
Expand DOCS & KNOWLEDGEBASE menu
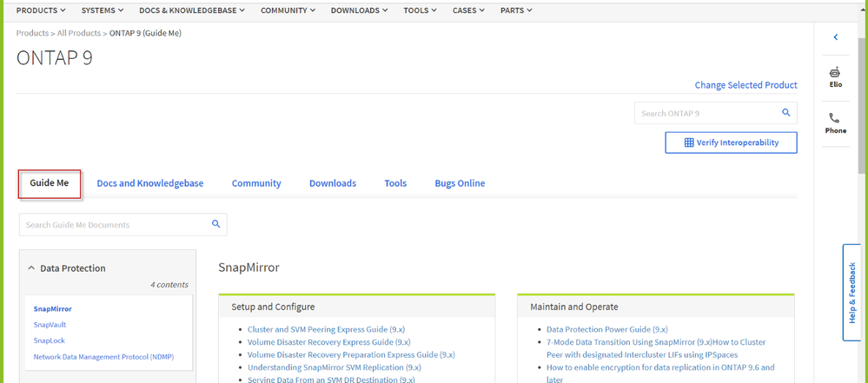tap(193, 10)
